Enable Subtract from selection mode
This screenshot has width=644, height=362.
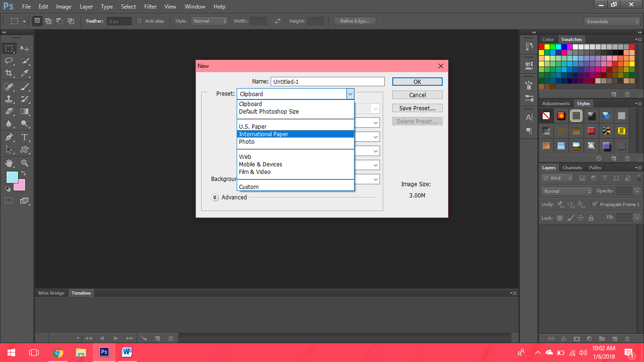pyautogui.click(x=60, y=21)
